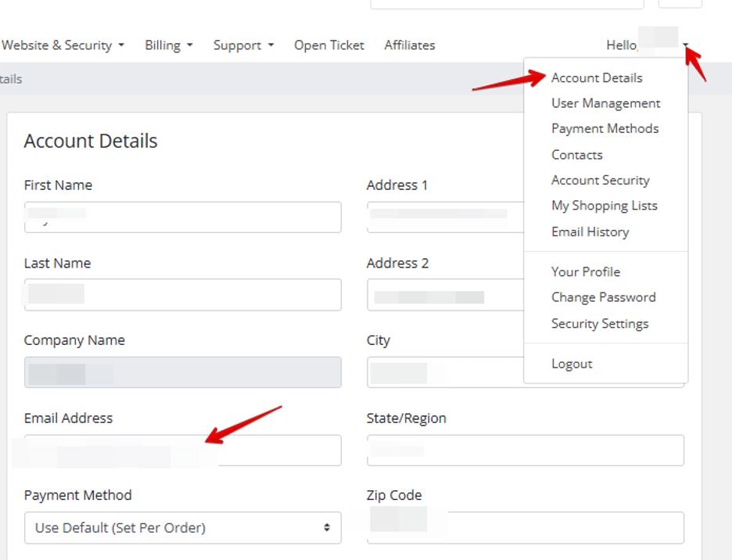
Task: Expand the Billing navigation dropdown
Action: [168, 45]
